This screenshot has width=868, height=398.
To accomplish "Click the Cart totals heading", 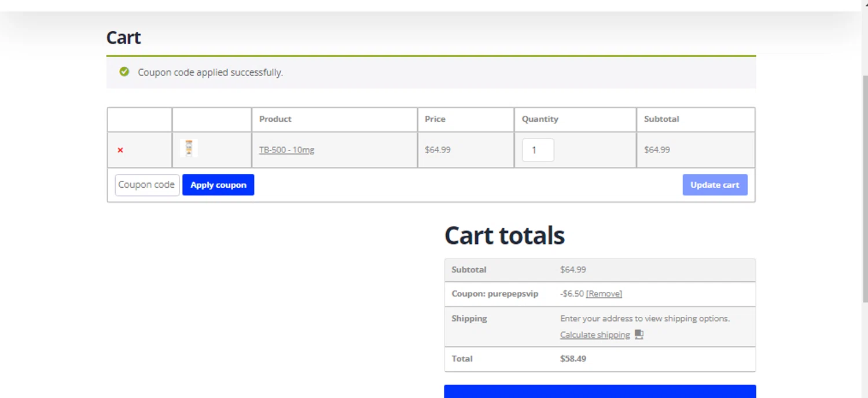I will click(x=505, y=235).
